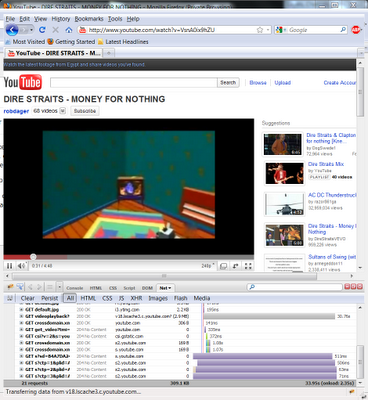The image size is (368, 400).
Task: Go back in Firebug panel history
Action: coord(30,287)
